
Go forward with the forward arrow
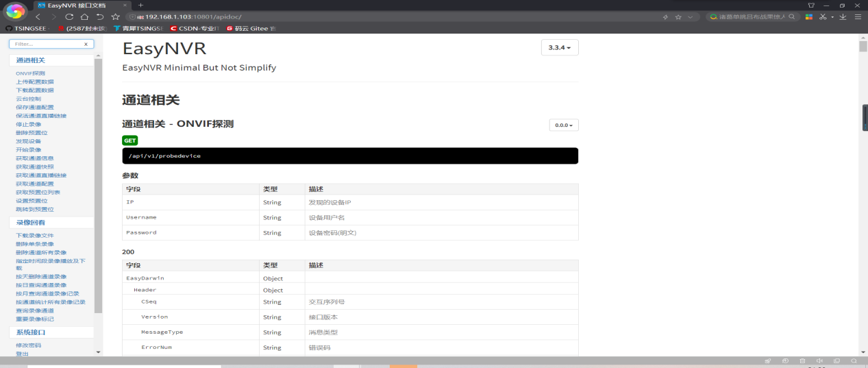point(53,16)
